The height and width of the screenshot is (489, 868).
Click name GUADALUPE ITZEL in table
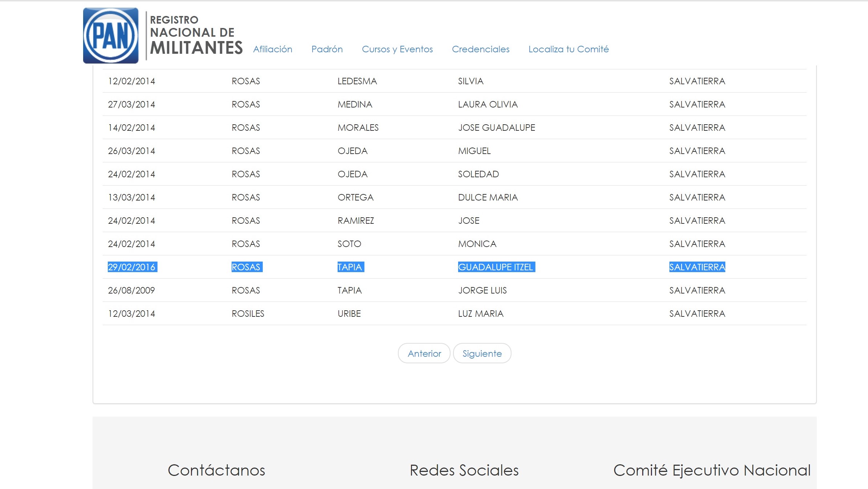click(496, 267)
